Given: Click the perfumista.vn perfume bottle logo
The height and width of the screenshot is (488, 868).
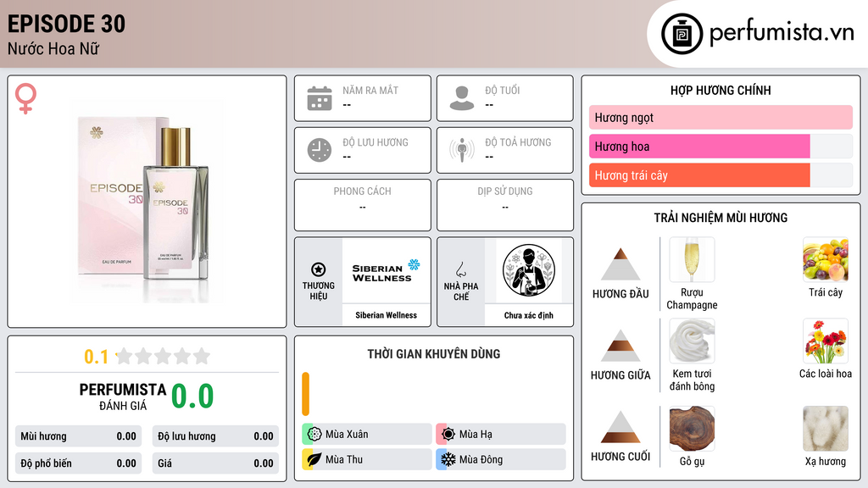Looking at the screenshot, I should 682,34.
